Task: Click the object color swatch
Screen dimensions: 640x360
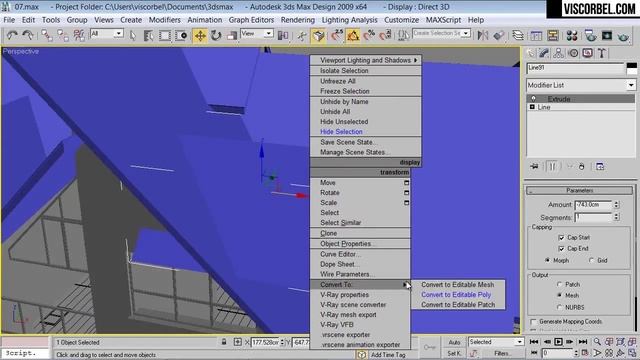Action: 631,68
